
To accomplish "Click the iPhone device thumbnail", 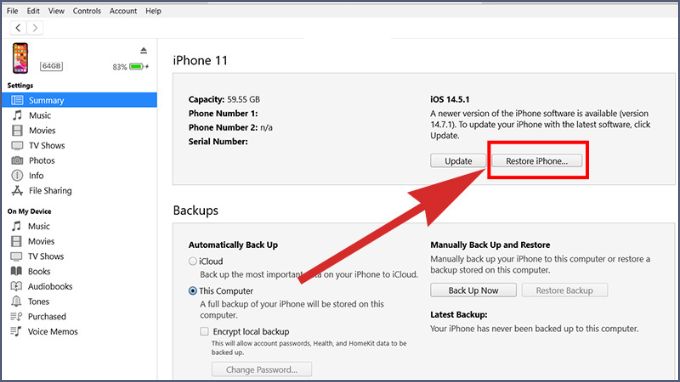I will (x=20, y=58).
